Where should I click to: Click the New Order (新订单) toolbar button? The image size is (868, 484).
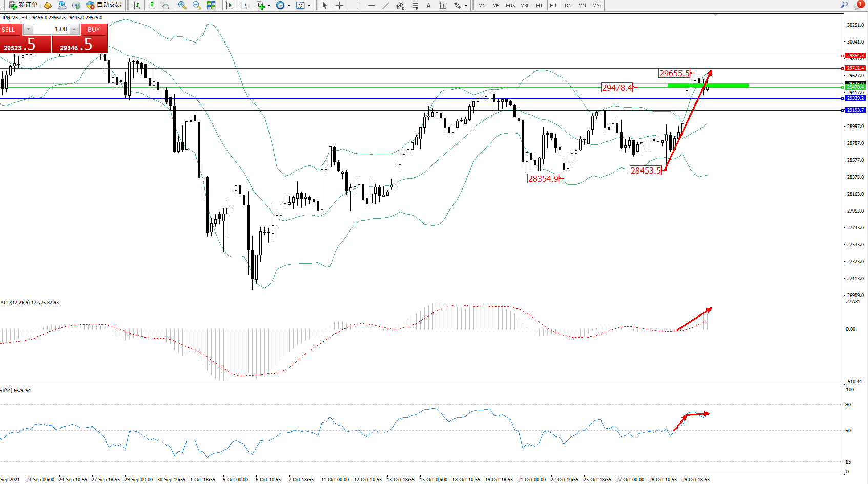(x=23, y=5)
